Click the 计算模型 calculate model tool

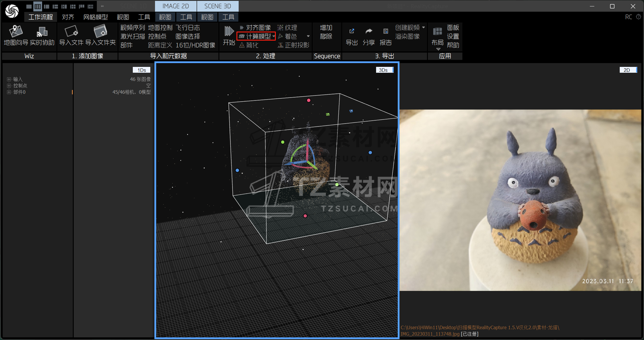(x=255, y=36)
